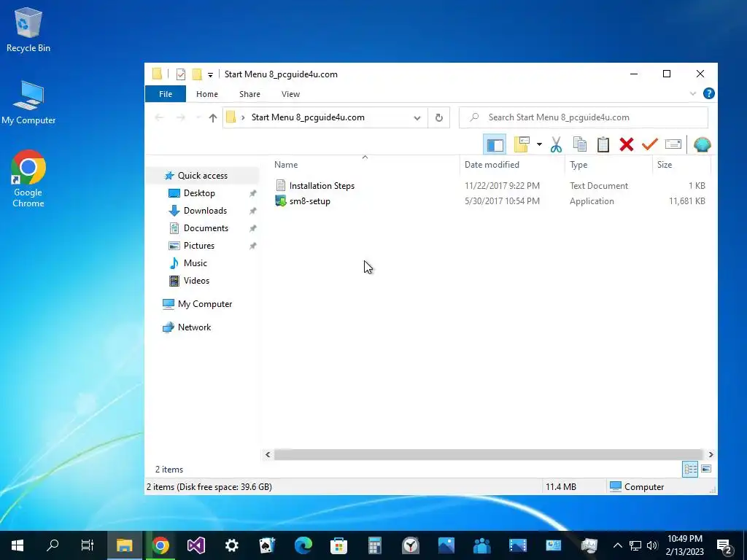This screenshot has width=747, height=560.
Task: Select the Installation Steps text file
Action: tap(322, 186)
